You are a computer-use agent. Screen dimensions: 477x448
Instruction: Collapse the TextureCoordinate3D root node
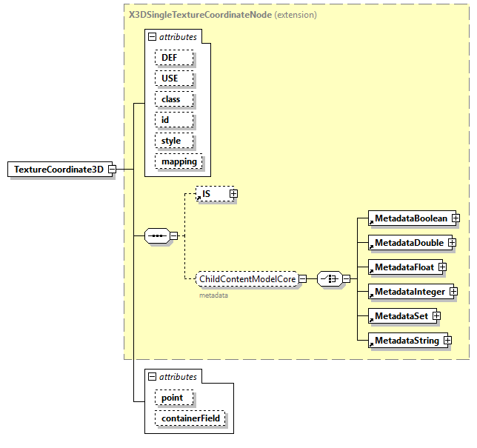[x=112, y=170]
